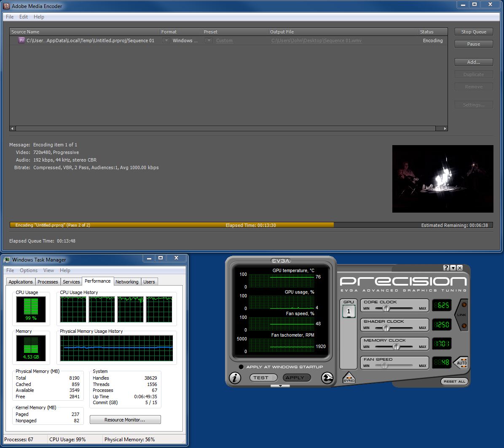The width and height of the screenshot is (504, 448).
Task: Toggle the Link clocks control
Action: pyautogui.click(x=462, y=315)
